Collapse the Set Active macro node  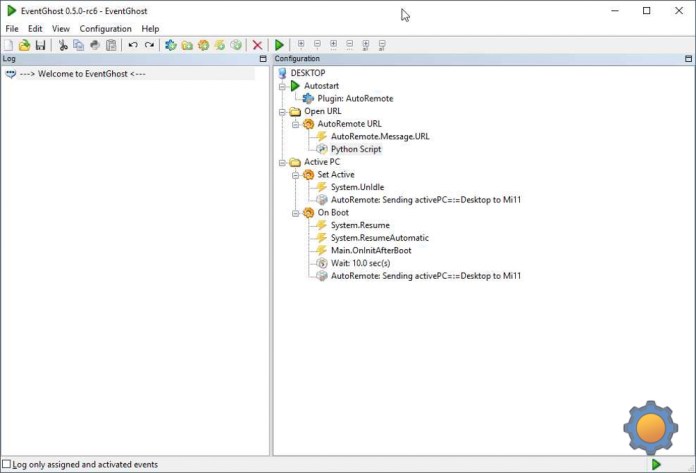tap(295, 175)
